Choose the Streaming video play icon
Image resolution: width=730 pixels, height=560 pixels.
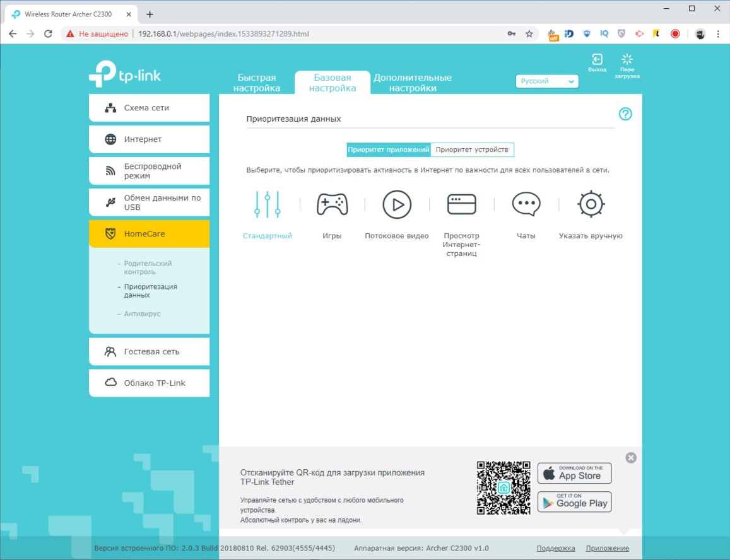(397, 204)
